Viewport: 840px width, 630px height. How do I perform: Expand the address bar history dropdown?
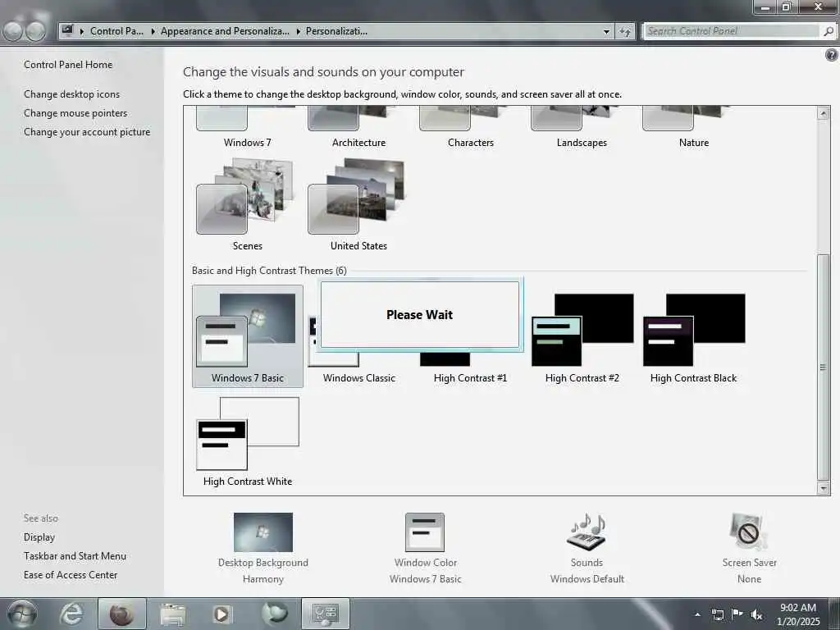click(606, 32)
